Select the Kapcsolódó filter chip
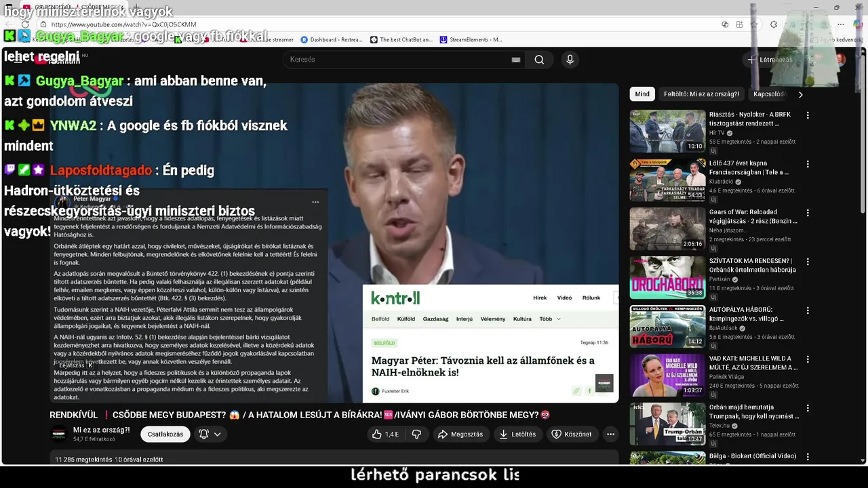868x488 pixels. (770, 94)
